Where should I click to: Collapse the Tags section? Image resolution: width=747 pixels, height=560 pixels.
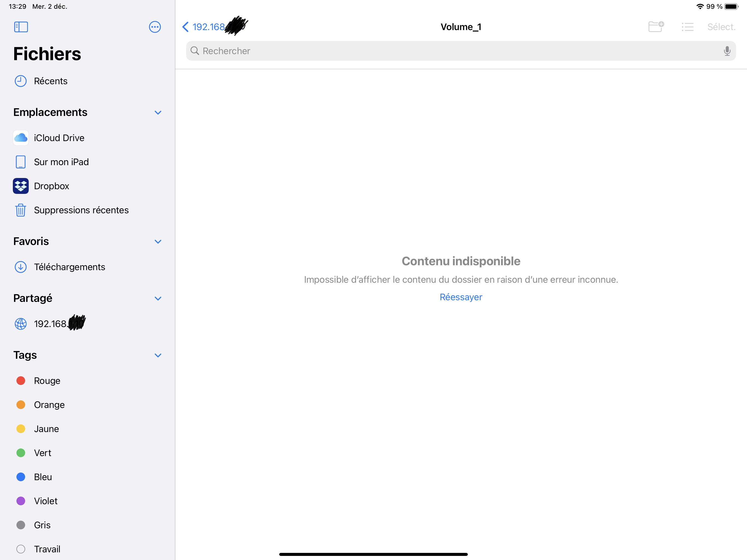pyautogui.click(x=158, y=355)
